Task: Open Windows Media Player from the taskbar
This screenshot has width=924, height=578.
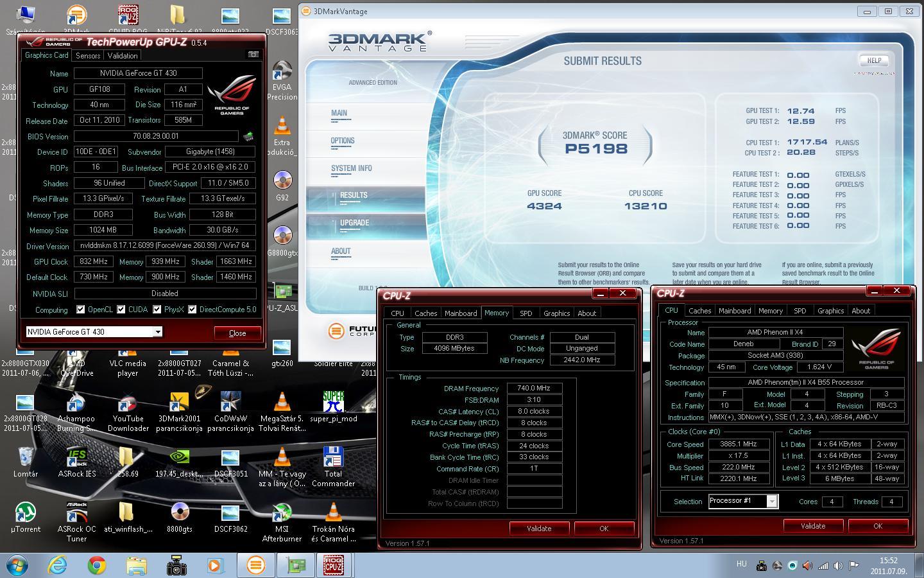Action: click(215, 565)
